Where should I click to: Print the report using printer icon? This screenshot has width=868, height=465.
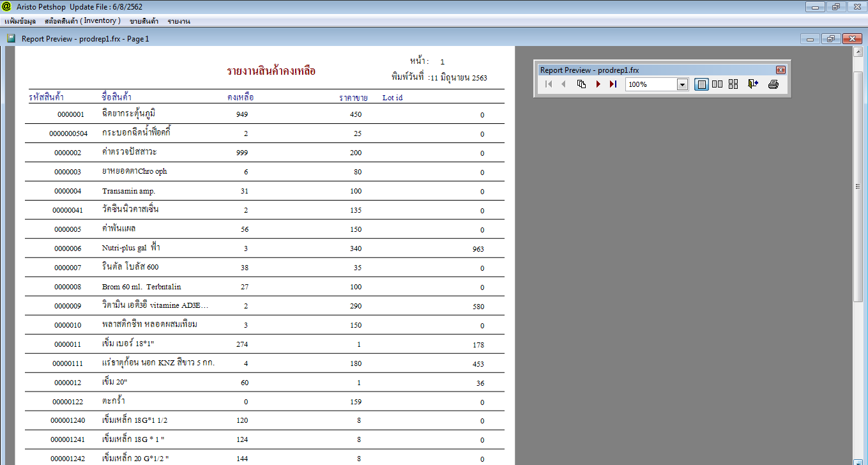[773, 84]
